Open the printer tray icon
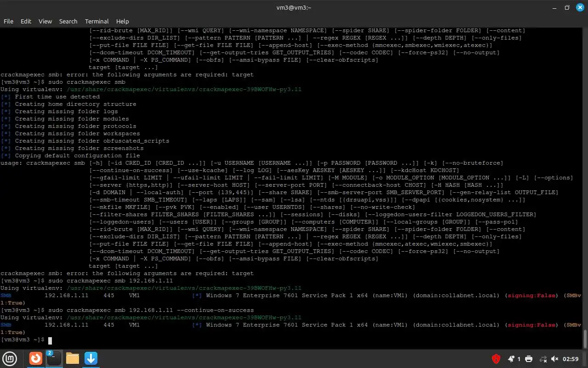This screenshot has height=368, width=588. point(529,359)
